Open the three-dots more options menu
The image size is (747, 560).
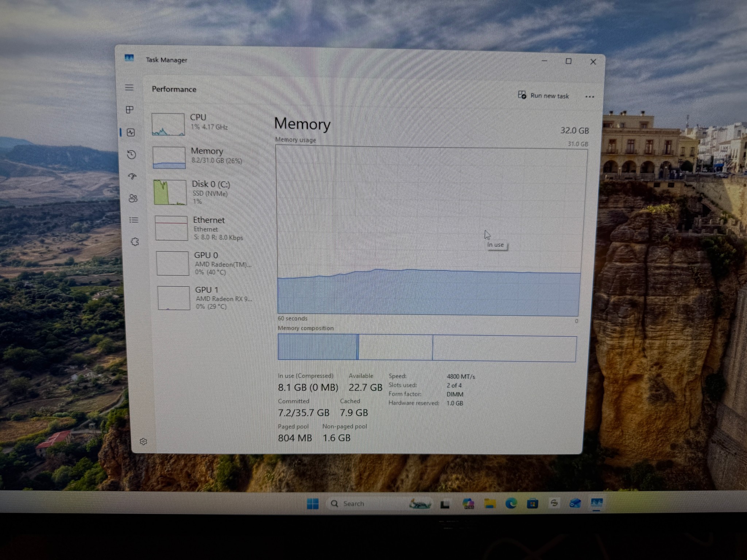click(589, 97)
